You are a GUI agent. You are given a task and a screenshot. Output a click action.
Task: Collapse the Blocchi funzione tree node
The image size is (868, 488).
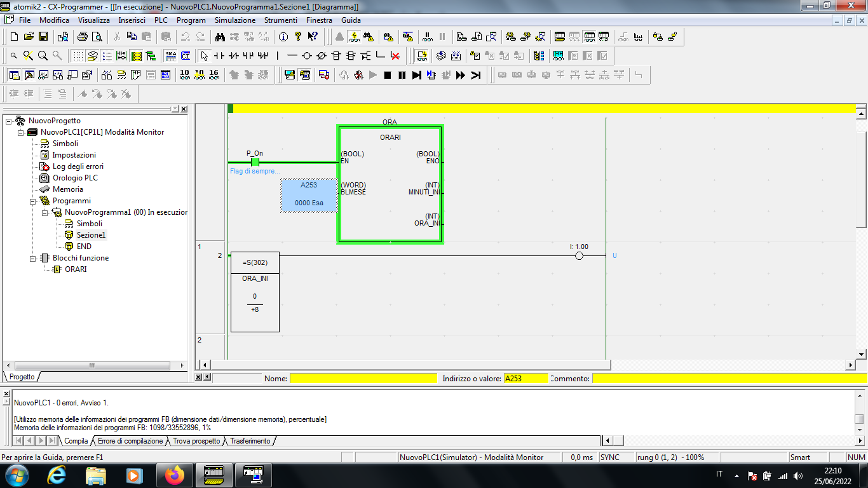[x=33, y=258]
